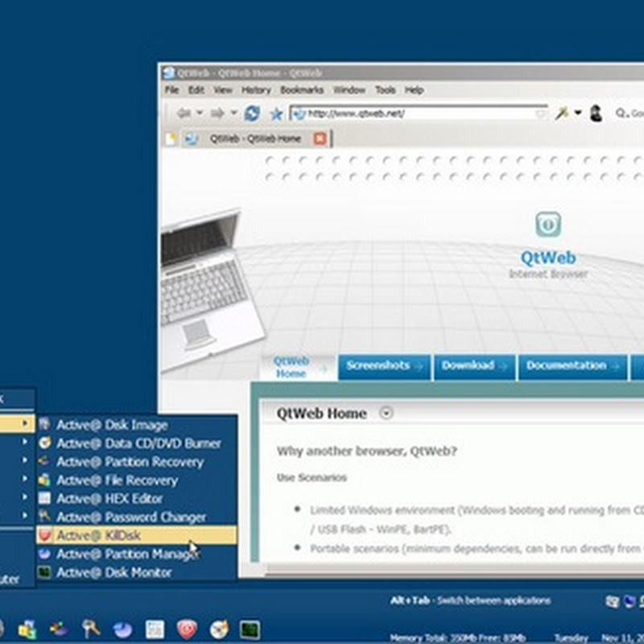Select Active@ Disk Monitor menu entry
Image resolution: width=644 pixels, height=644 pixels.
(137, 572)
